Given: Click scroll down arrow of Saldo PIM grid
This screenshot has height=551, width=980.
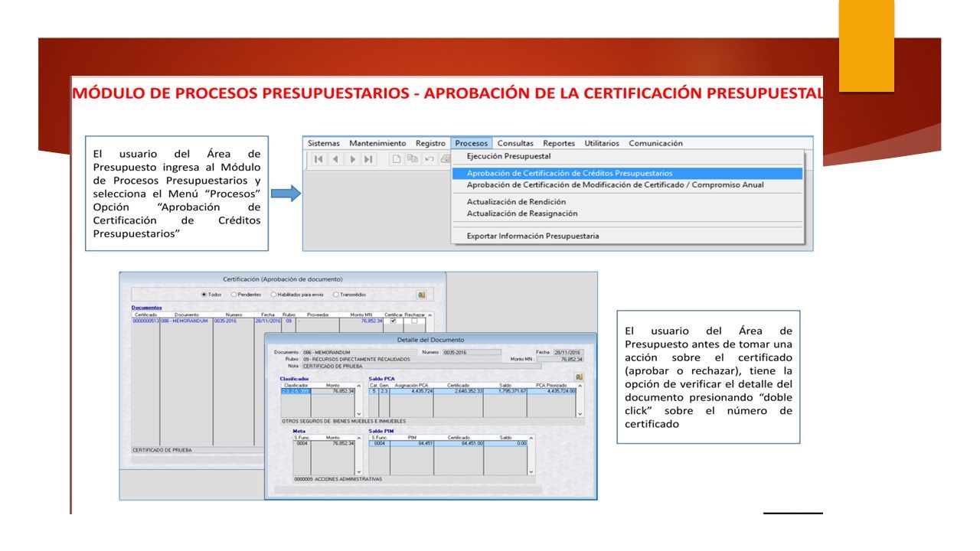Looking at the screenshot, I should [531, 472].
